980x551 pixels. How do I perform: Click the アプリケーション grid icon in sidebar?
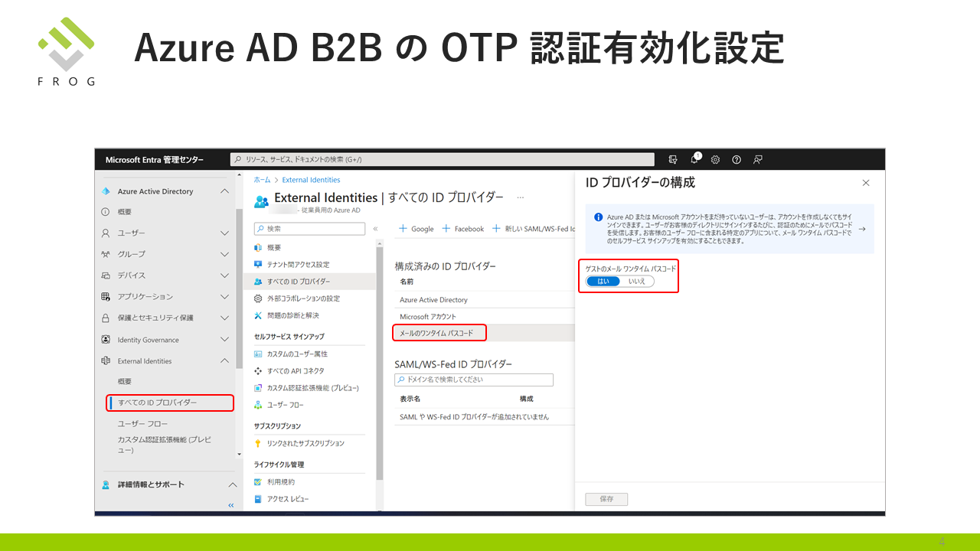coord(106,297)
